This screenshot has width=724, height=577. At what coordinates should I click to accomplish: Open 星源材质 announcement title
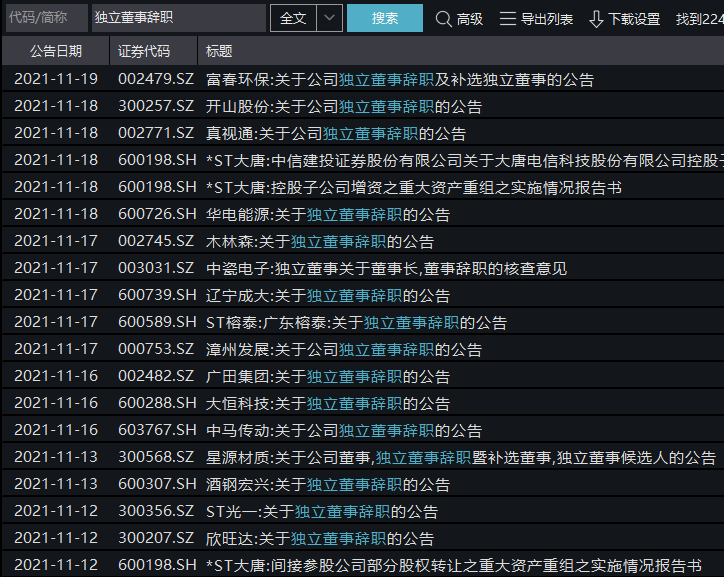461,457
